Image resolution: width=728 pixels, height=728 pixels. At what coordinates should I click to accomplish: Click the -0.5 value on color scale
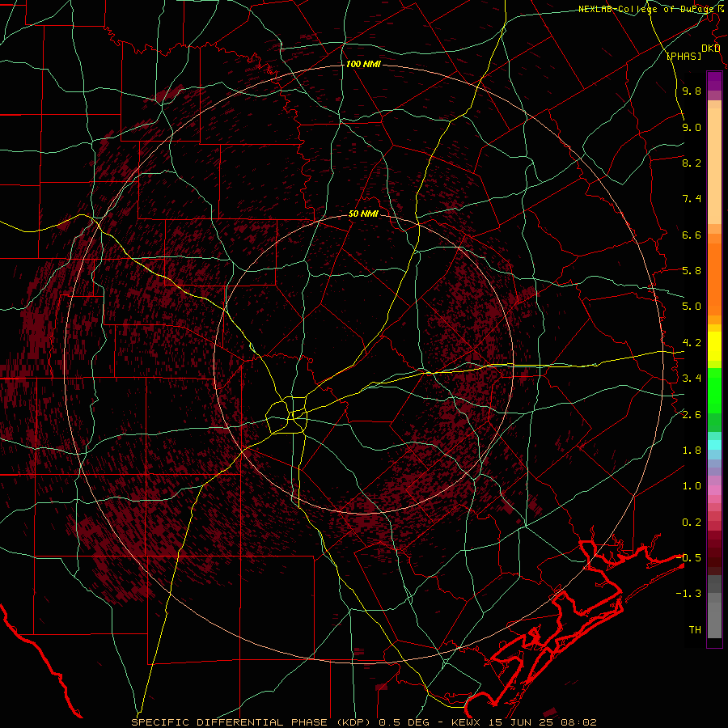coord(689,558)
